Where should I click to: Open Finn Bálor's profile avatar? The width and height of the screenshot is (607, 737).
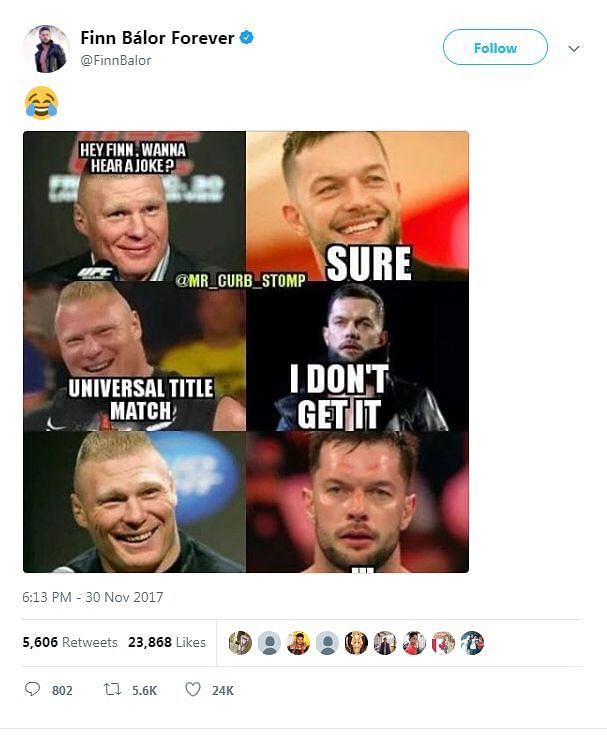click(45, 49)
